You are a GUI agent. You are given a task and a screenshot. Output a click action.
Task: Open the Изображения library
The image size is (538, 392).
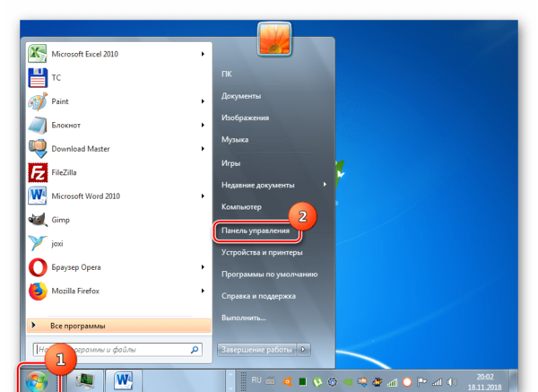point(246,118)
